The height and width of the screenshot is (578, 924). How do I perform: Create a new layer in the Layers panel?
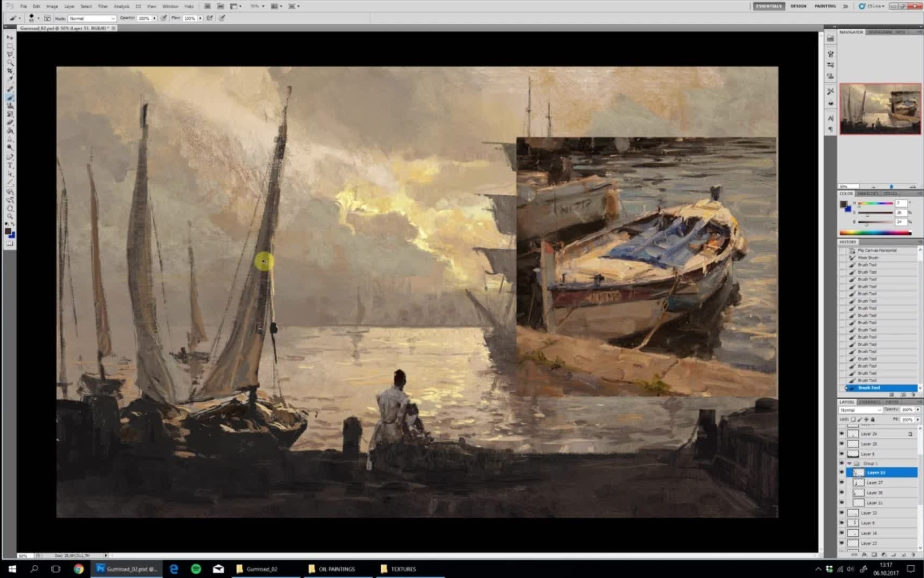coord(904,555)
